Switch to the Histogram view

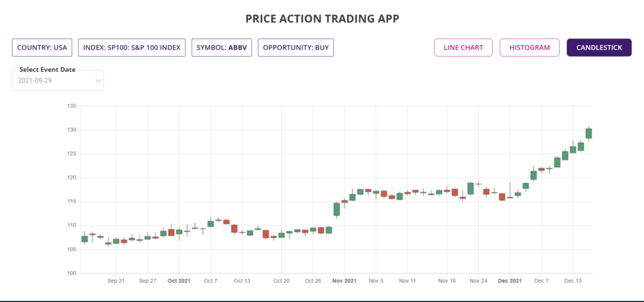(x=530, y=47)
